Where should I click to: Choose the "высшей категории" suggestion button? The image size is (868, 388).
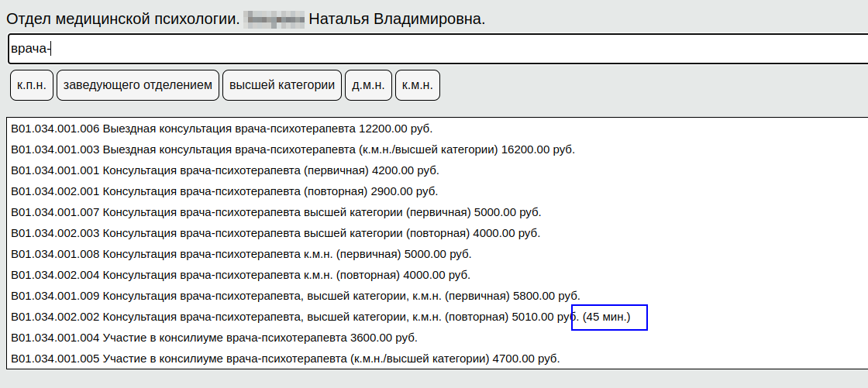[x=282, y=85]
